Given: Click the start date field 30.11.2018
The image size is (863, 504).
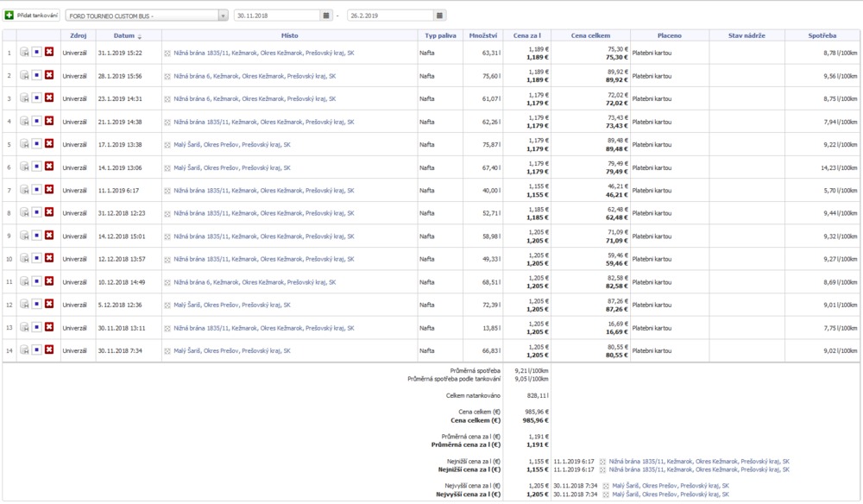Looking at the screenshot, I should click(x=277, y=16).
